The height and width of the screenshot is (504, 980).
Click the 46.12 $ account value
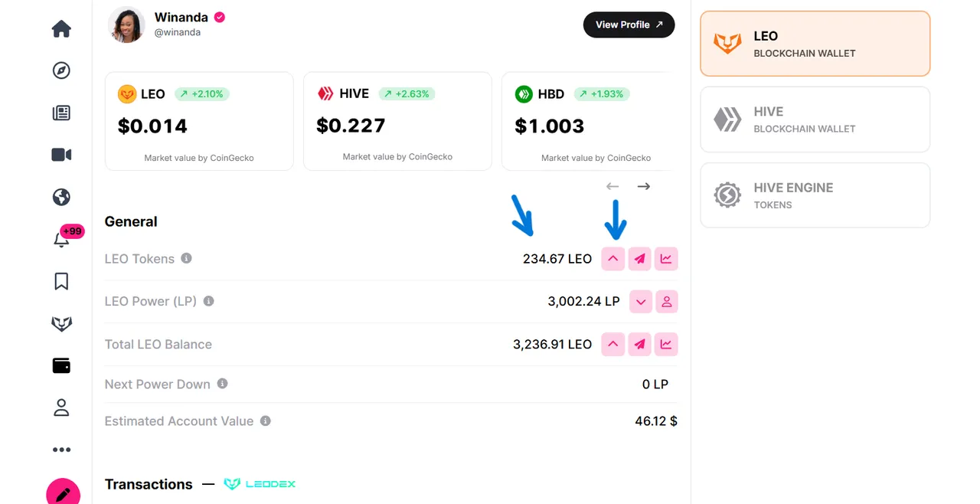pos(656,421)
